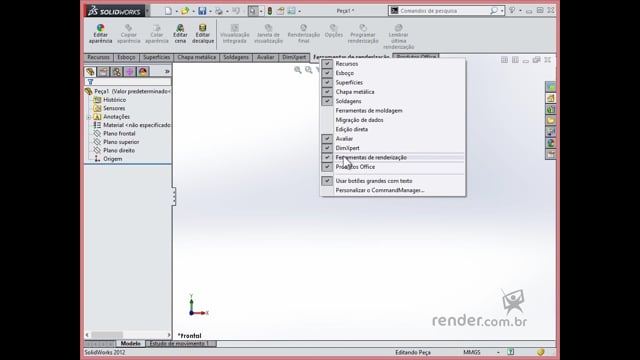Open the dropdown arrow beside Open icon
The height and width of the screenshot is (360, 640).
tap(193, 11)
